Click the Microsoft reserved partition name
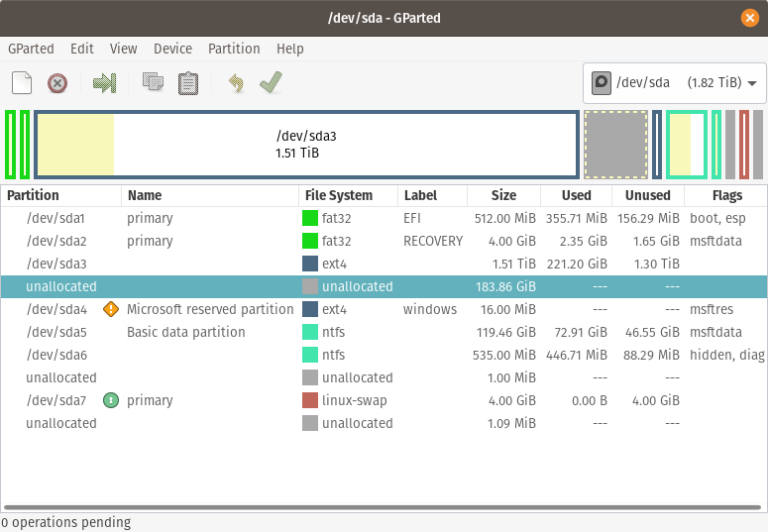 210,309
